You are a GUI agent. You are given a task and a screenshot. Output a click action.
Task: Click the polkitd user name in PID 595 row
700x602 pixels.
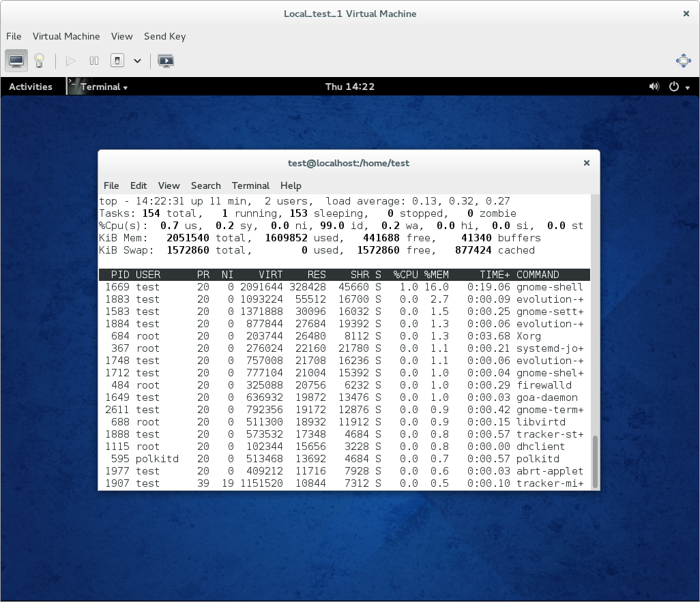tap(157, 459)
